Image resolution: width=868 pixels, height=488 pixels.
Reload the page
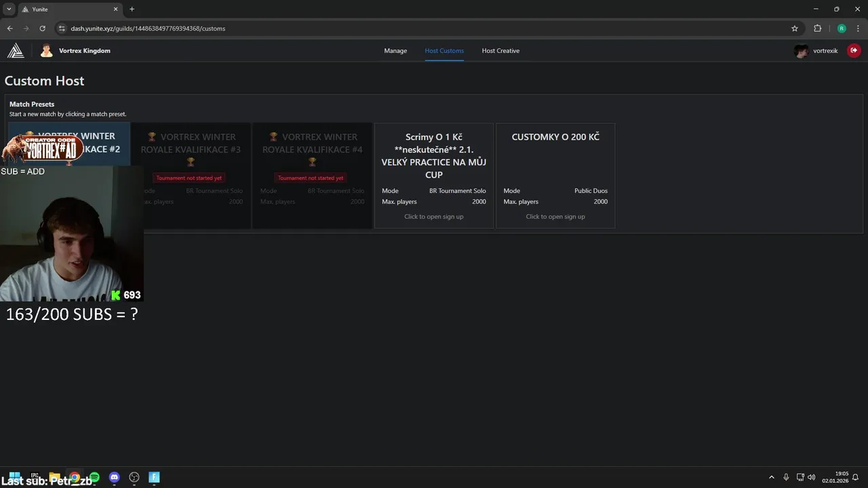(42, 28)
